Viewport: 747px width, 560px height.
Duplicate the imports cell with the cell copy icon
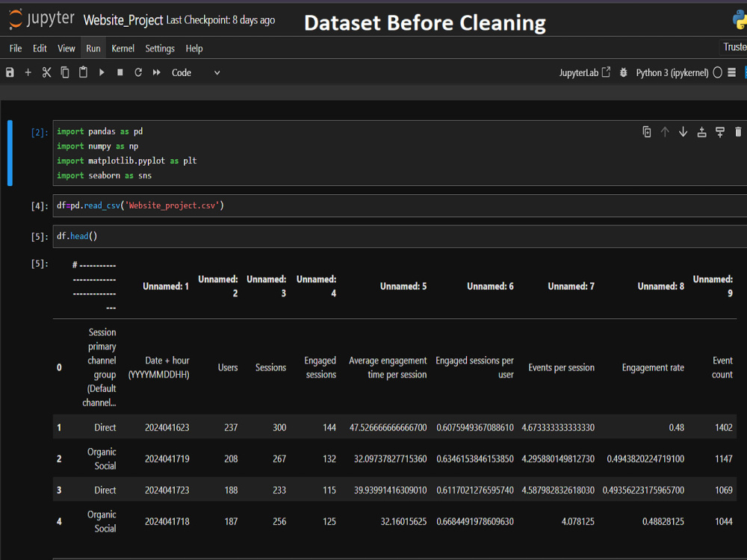pyautogui.click(x=646, y=132)
